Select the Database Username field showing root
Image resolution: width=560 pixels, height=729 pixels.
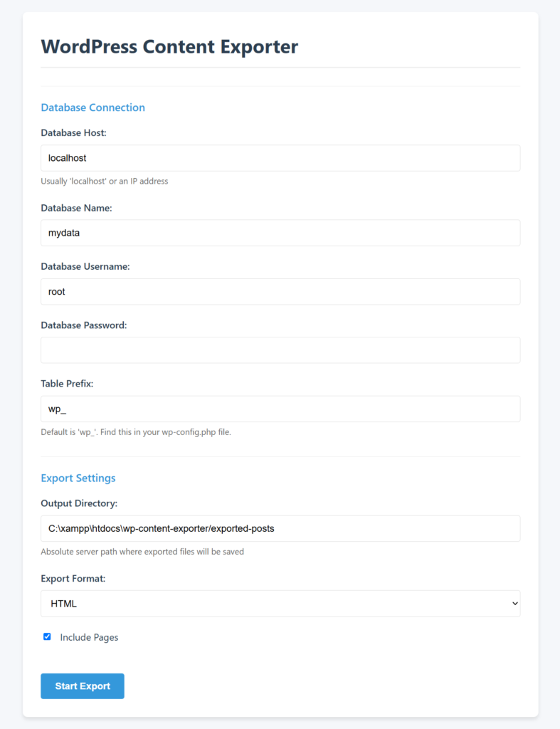click(x=280, y=291)
